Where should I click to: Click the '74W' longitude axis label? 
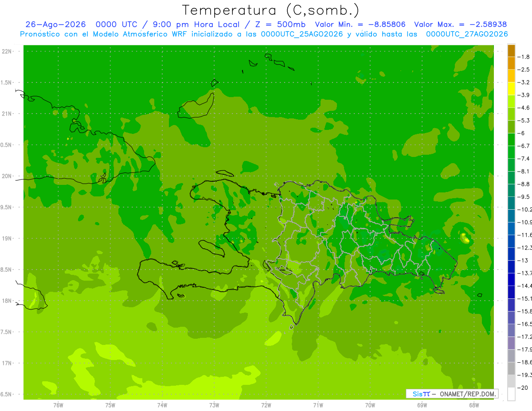[x=162, y=405]
